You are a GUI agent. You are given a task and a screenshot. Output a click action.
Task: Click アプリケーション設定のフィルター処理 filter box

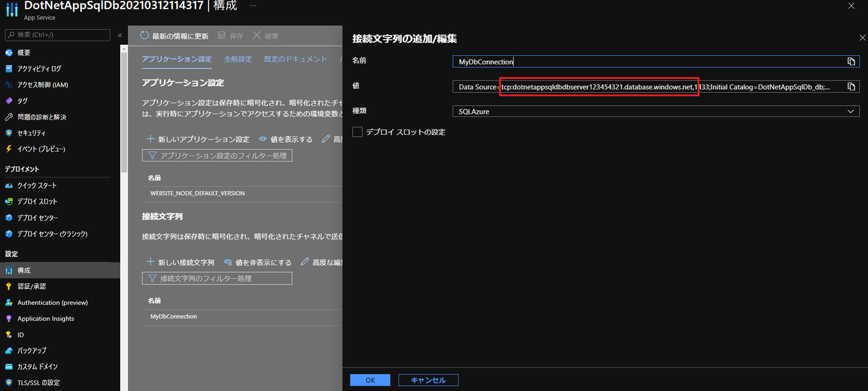click(217, 156)
